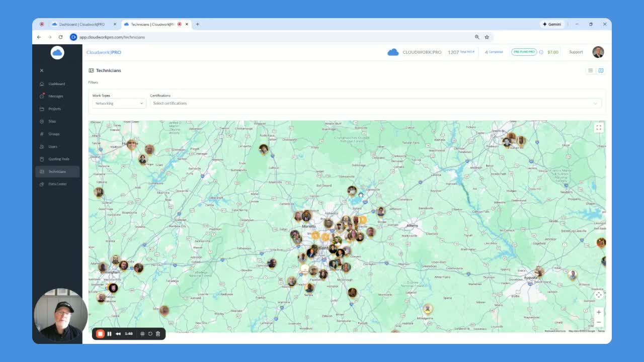The width and height of the screenshot is (644, 362).
Task: Zoom out on the map
Action: pyautogui.click(x=599, y=322)
